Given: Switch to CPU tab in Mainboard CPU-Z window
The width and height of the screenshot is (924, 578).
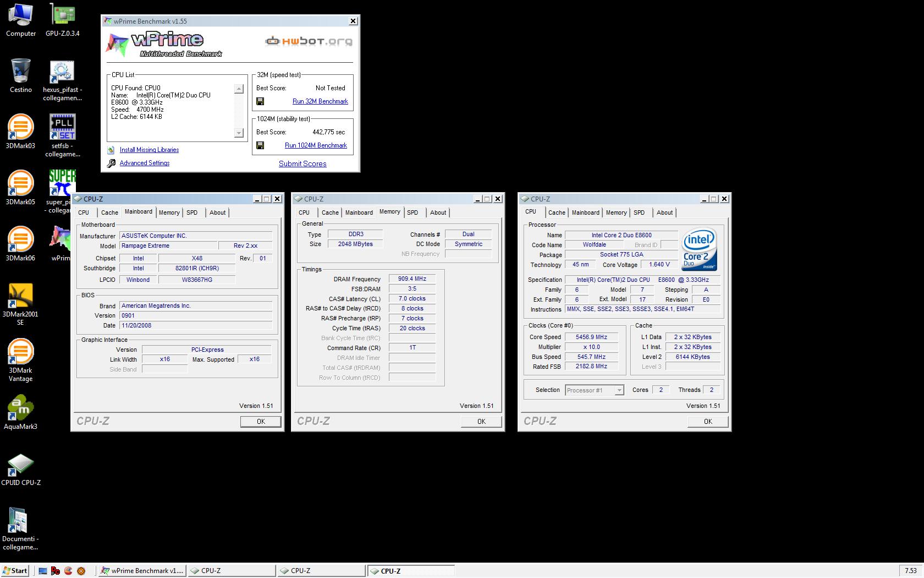Looking at the screenshot, I should click(x=84, y=212).
